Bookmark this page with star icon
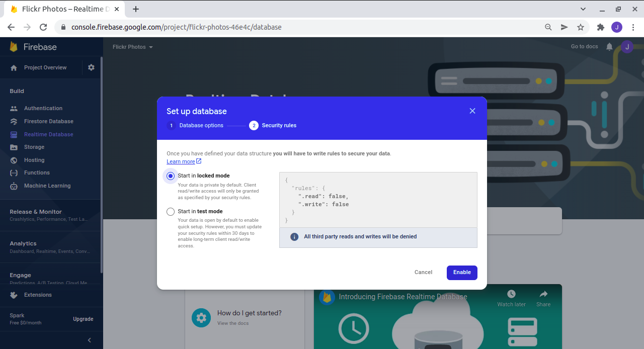 coord(581,27)
